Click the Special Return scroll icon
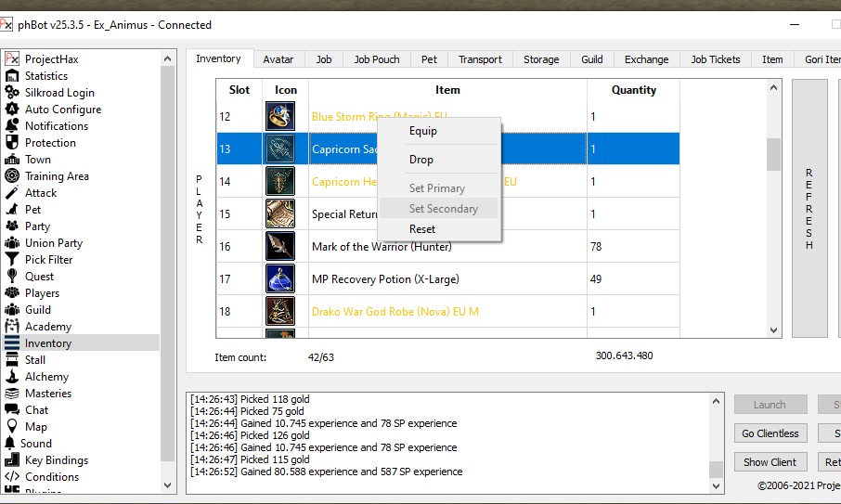The image size is (841, 504). point(280,213)
